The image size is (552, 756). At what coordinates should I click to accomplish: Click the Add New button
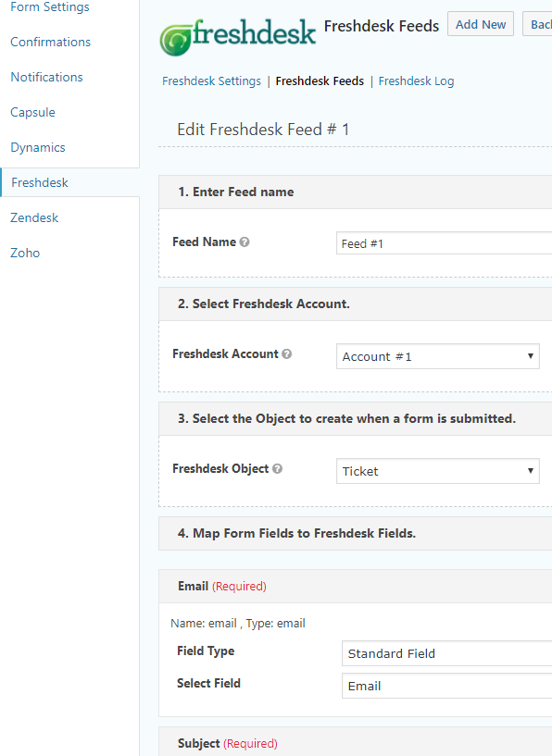tap(481, 24)
